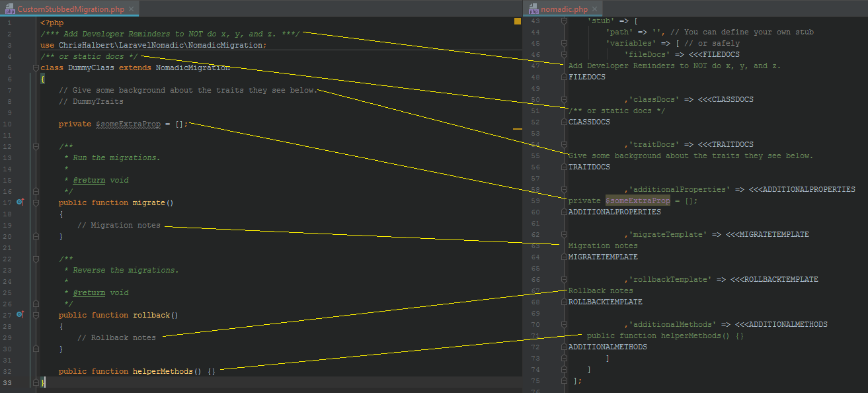Switch to the CustomStubbedMigration.php tab
This screenshot has width=868, height=393.
click(70, 9)
